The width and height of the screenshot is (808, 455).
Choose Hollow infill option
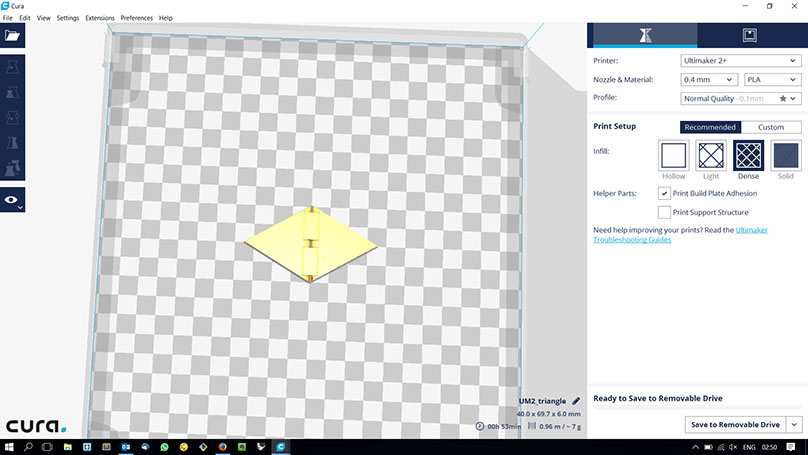(674, 155)
